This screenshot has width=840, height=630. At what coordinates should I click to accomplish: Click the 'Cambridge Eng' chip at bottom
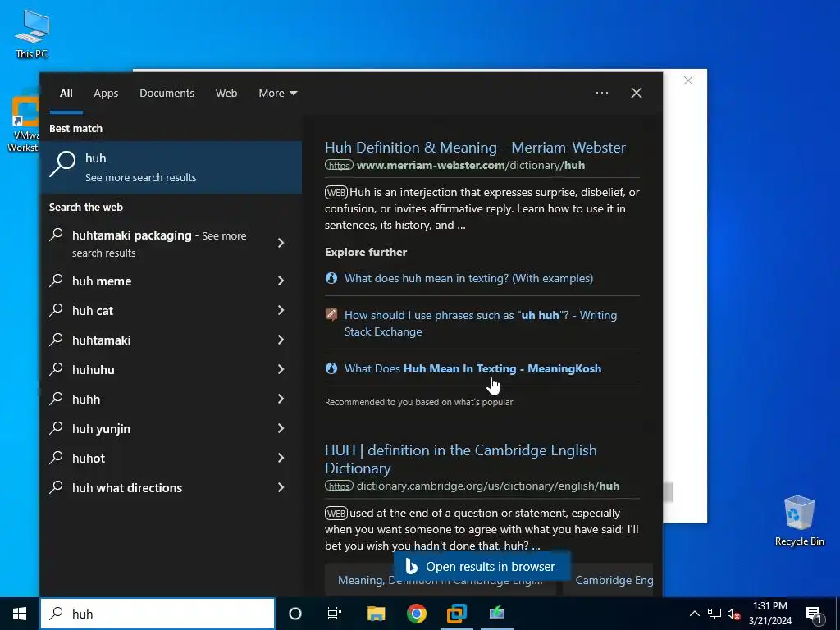tap(609, 580)
